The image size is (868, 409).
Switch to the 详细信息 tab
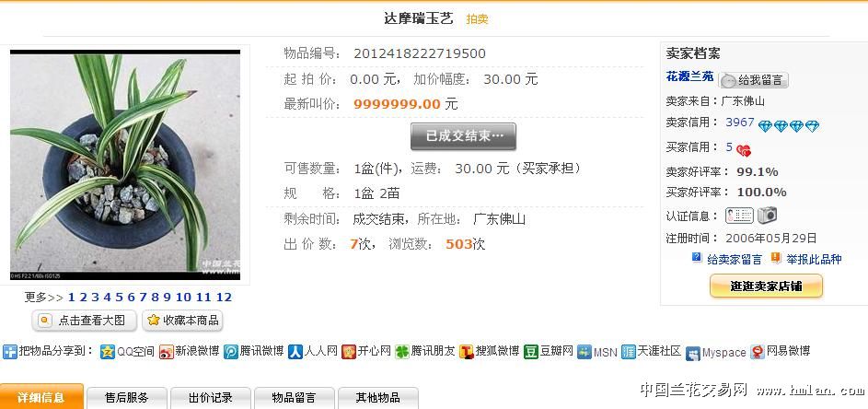click(41, 397)
